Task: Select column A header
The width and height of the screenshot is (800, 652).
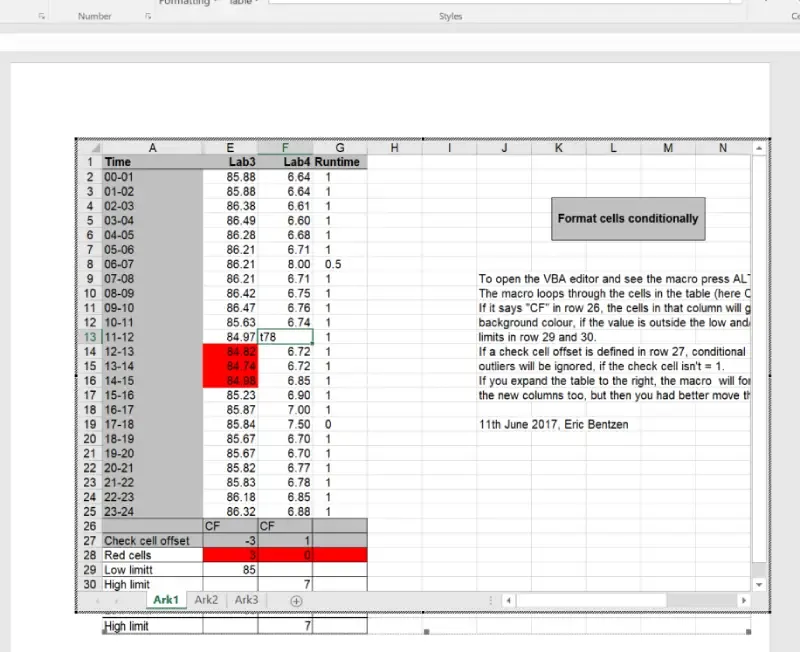Action: click(152, 148)
